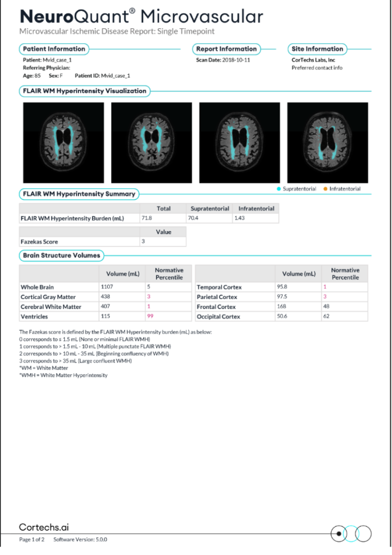
Task: Click the Microvascular Ischemic Disease Report subtitle
Action: coord(117,31)
